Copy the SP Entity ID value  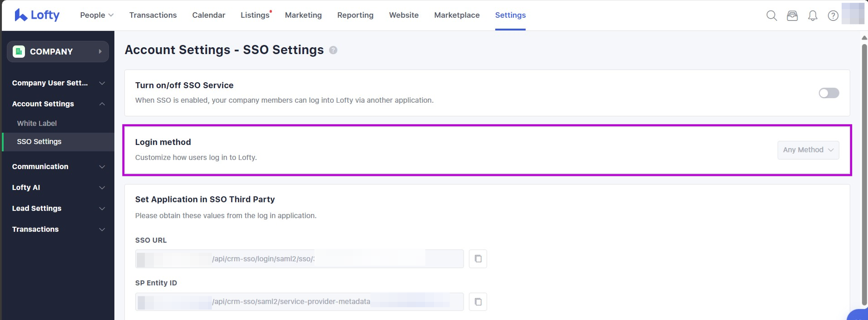tap(478, 302)
